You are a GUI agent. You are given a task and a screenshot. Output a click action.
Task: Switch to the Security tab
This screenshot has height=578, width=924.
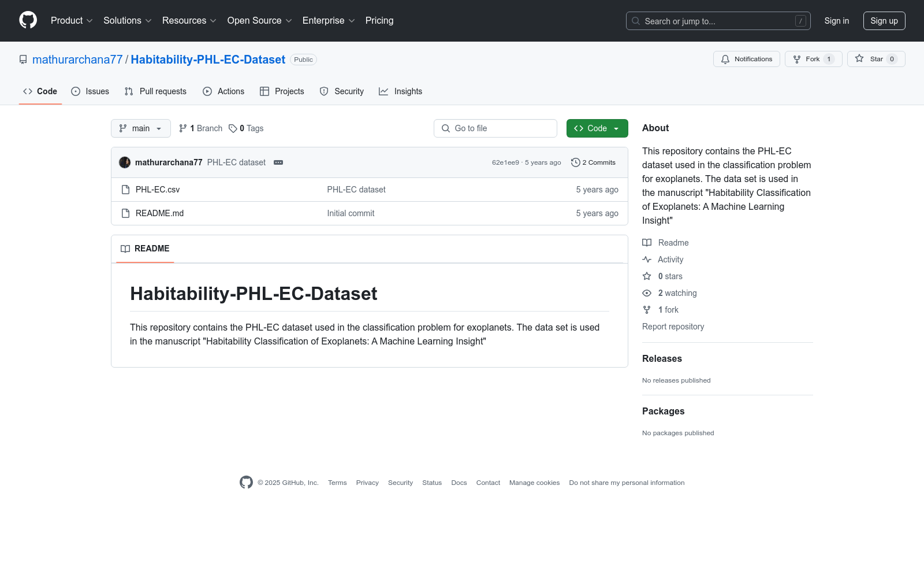pyautogui.click(x=342, y=91)
